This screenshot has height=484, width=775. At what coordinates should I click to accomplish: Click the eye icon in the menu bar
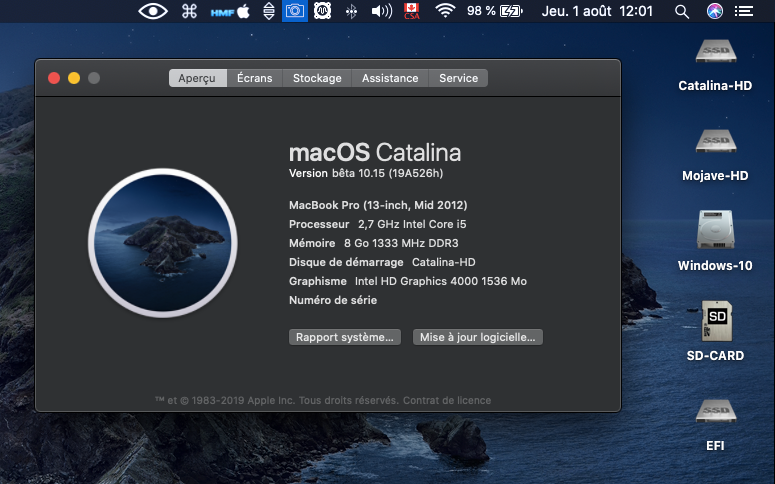[153, 11]
